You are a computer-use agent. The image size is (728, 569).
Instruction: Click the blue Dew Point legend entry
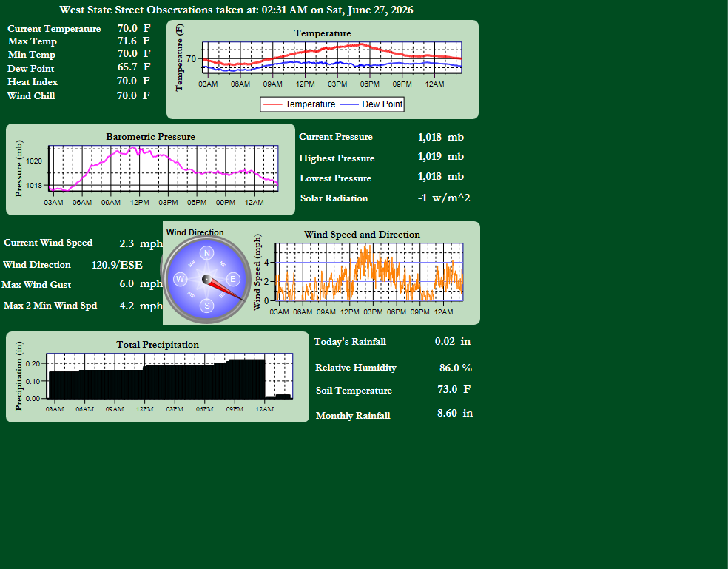click(371, 104)
